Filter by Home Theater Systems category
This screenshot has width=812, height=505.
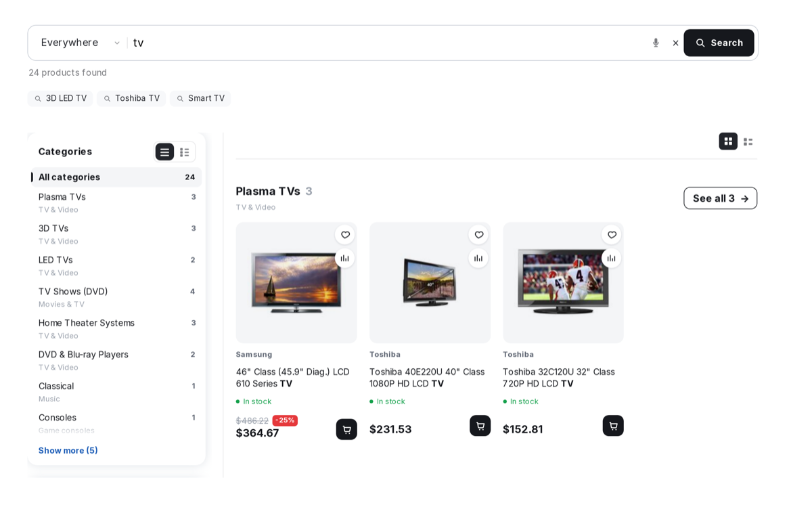tap(116, 328)
